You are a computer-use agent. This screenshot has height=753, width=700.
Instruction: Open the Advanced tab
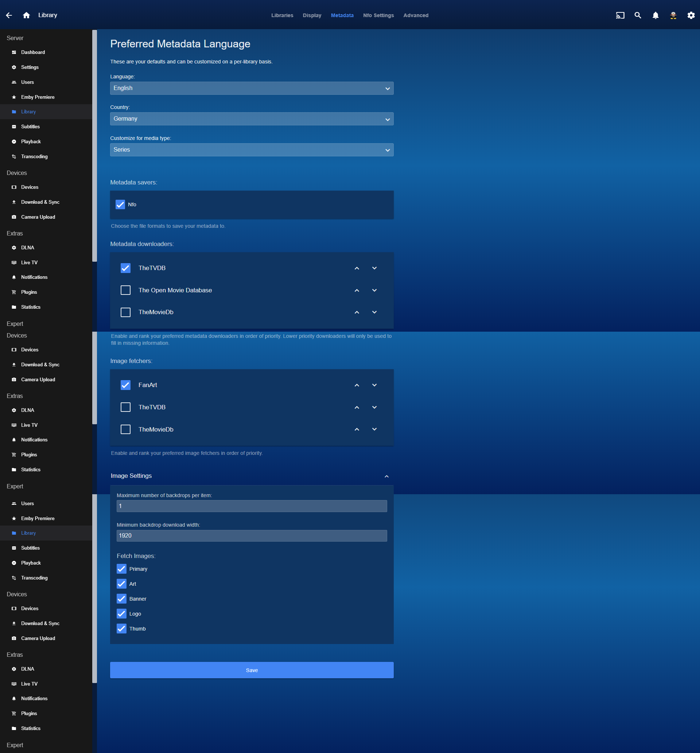[416, 16]
